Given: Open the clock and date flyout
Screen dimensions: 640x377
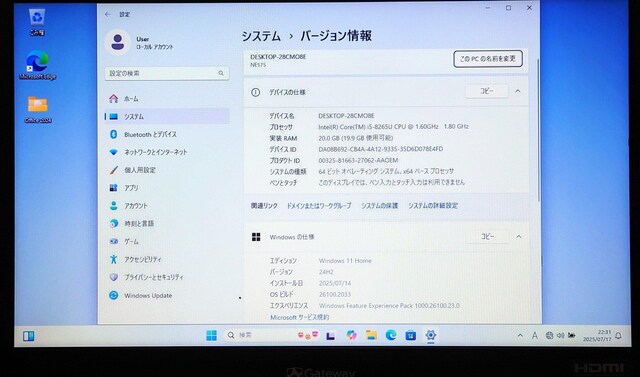Looking at the screenshot, I should (598, 336).
